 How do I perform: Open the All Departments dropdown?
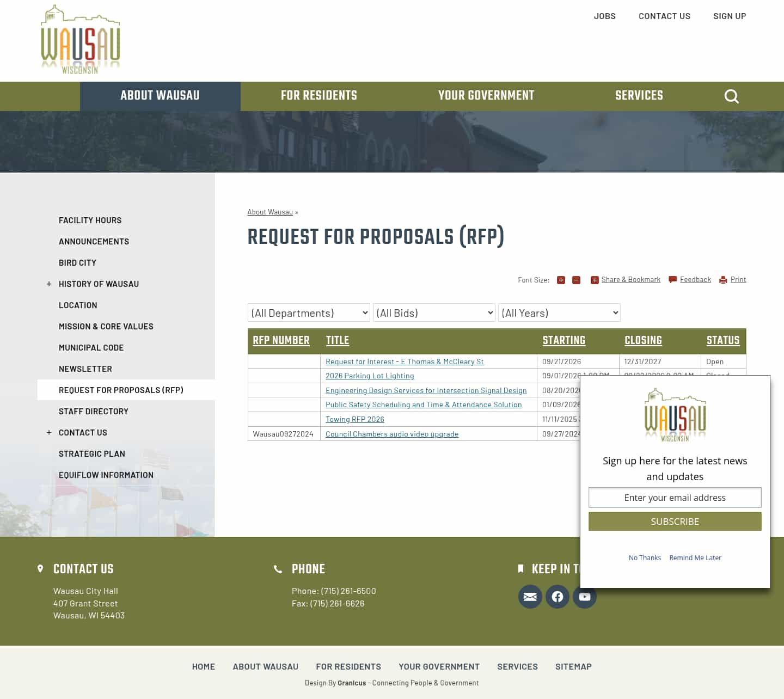pos(309,312)
